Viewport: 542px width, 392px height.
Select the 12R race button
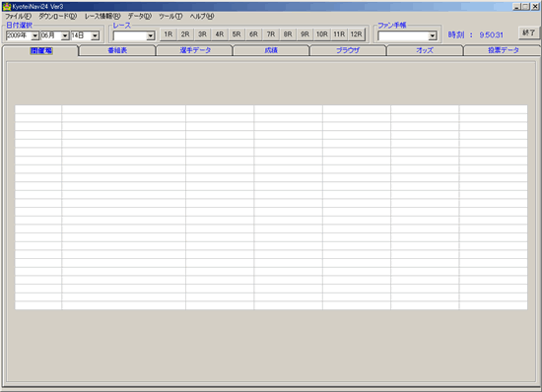point(356,34)
